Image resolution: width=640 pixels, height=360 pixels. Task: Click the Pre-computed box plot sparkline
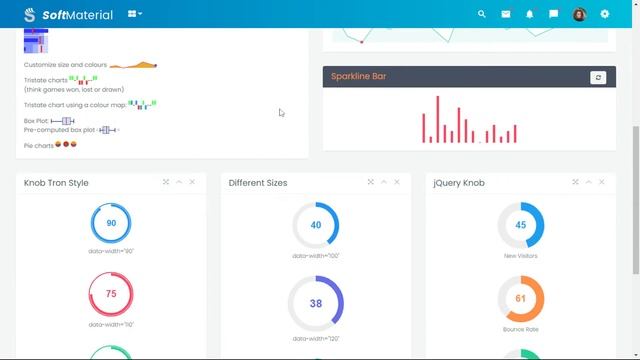coord(108,130)
